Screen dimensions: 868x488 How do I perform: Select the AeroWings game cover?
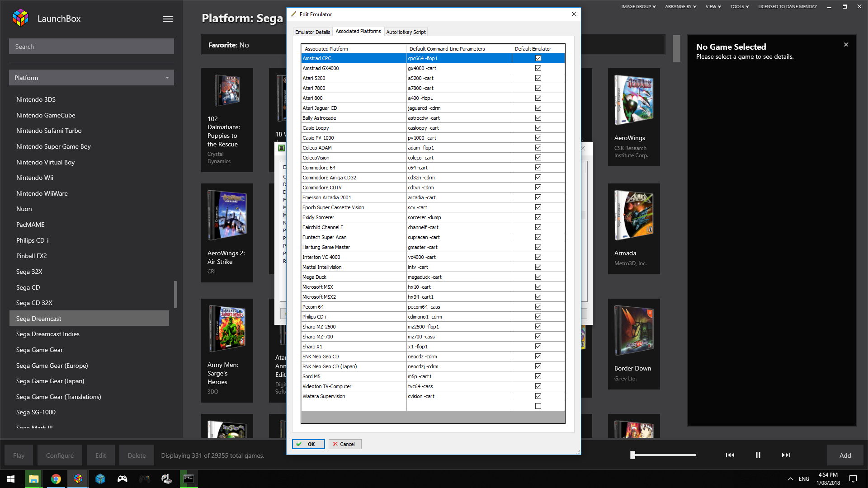[x=634, y=100]
